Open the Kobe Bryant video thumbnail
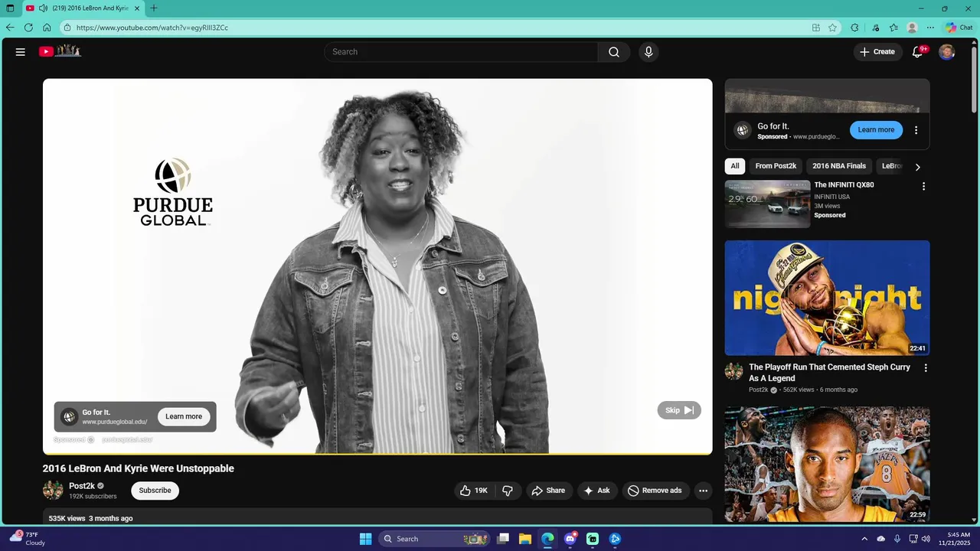980x551 pixels. 827,465
